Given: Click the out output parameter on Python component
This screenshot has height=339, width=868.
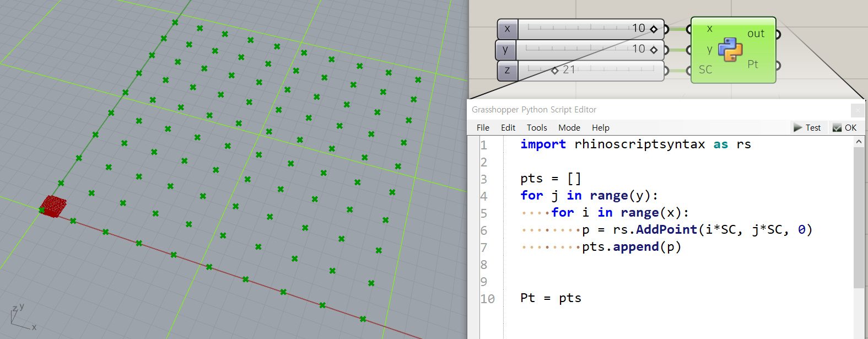Looking at the screenshot, I should (756, 34).
